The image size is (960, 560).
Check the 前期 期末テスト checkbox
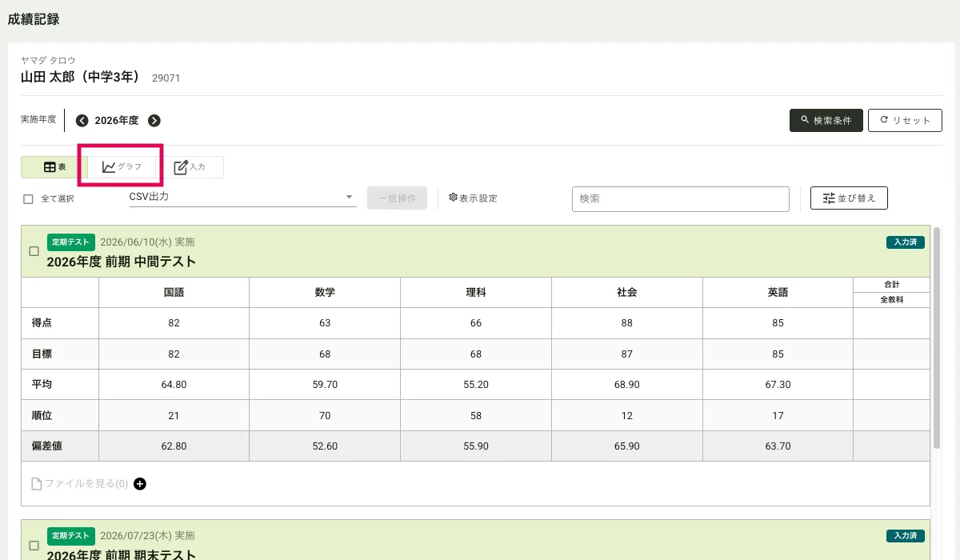34,546
